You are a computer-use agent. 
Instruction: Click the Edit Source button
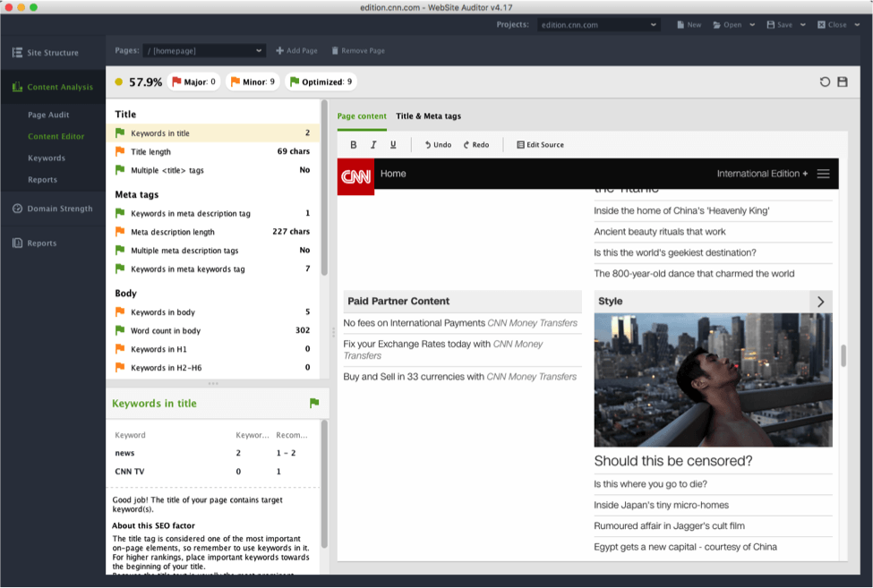[x=540, y=145]
